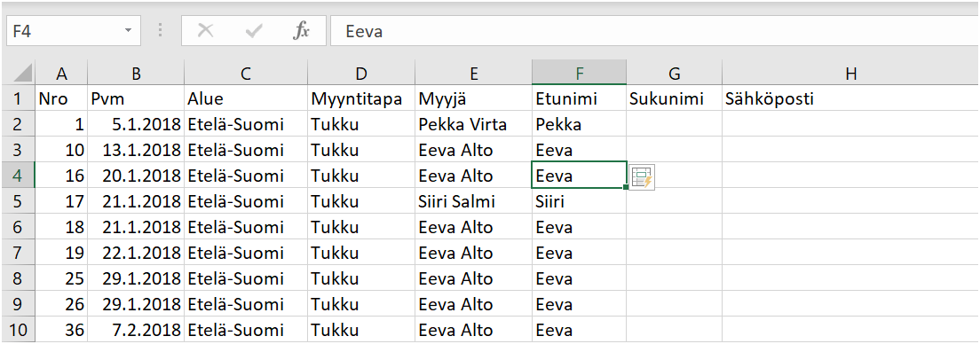
Task: Click the formula bar resize dots handle
Action: [161, 31]
